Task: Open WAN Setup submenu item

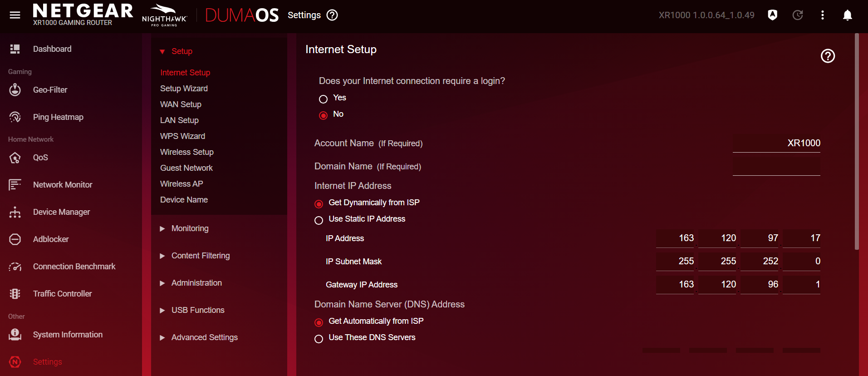Action: coord(181,104)
